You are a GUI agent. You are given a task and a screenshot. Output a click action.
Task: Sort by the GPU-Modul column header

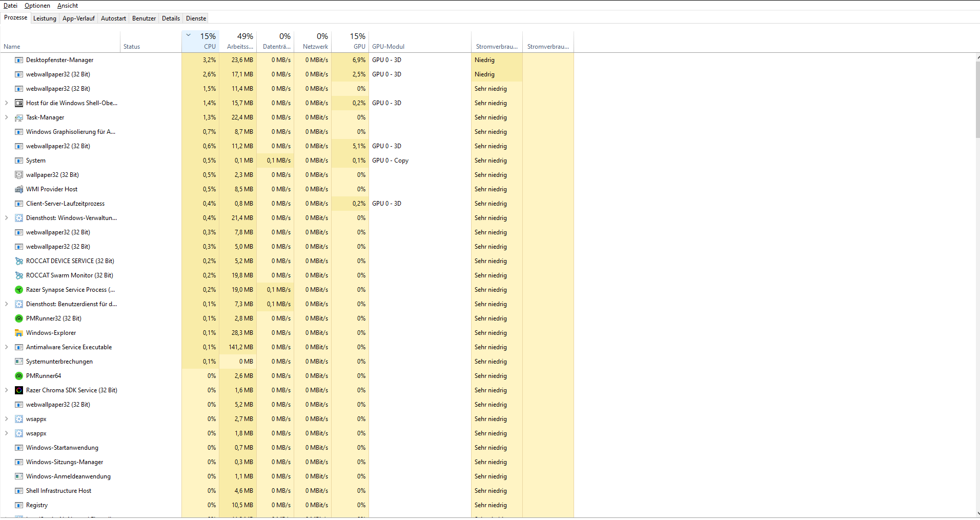(420, 42)
